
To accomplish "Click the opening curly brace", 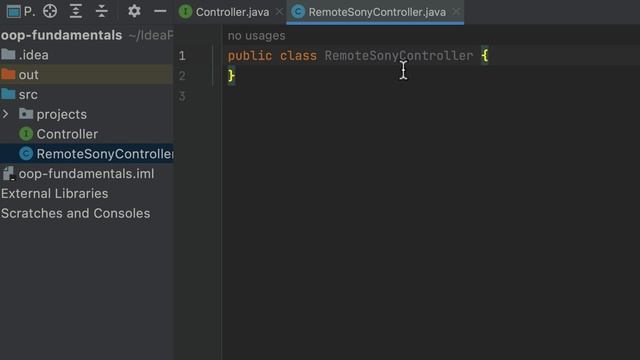I will click(484, 56).
